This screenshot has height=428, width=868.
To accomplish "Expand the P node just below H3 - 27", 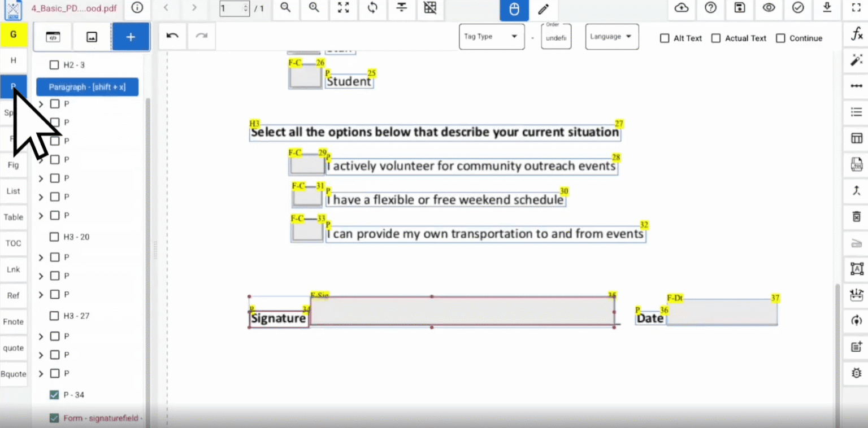I will (x=41, y=337).
